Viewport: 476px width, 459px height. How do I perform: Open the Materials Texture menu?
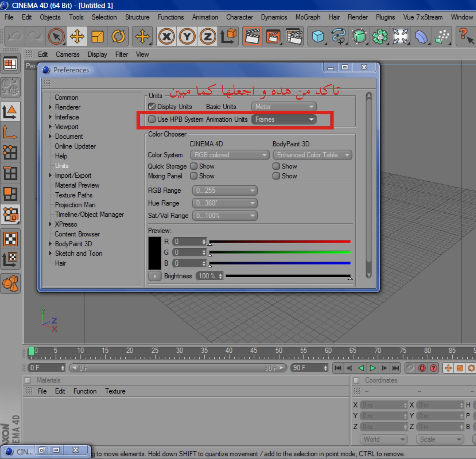[x=115, y=391]
